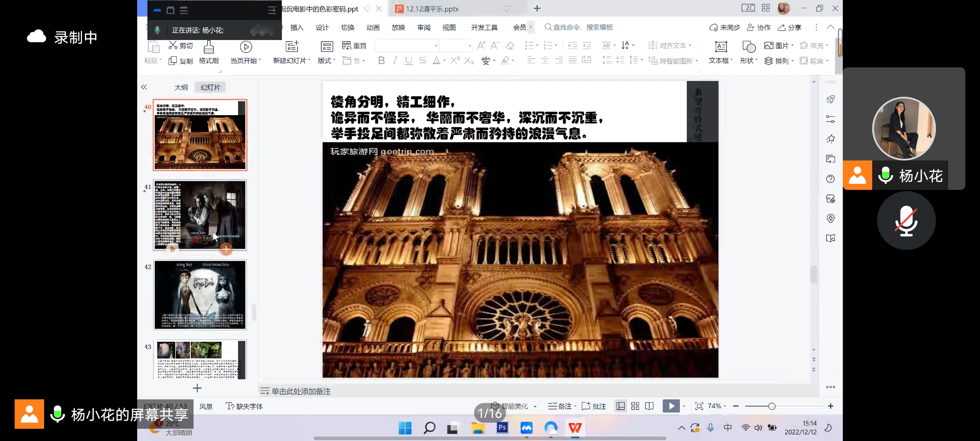Viewport: 980px width, 441px height.
Task: Toggle the muted microphone button
Action: pos(906,220)
